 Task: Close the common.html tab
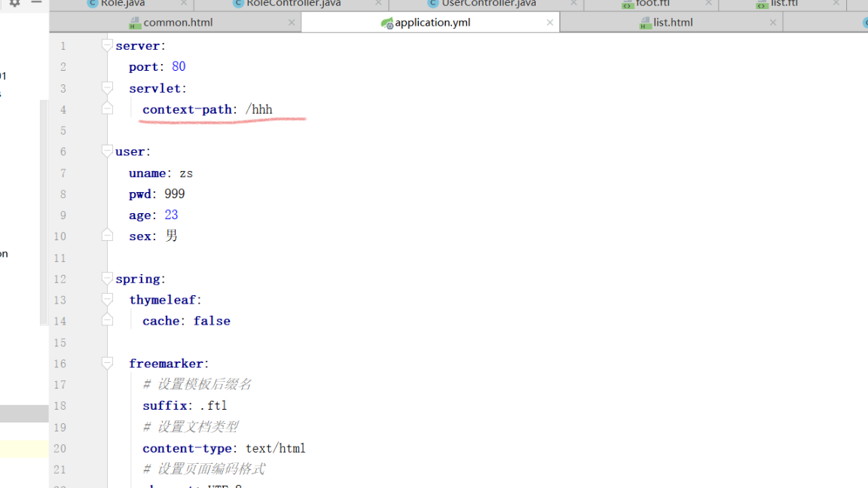292,23
